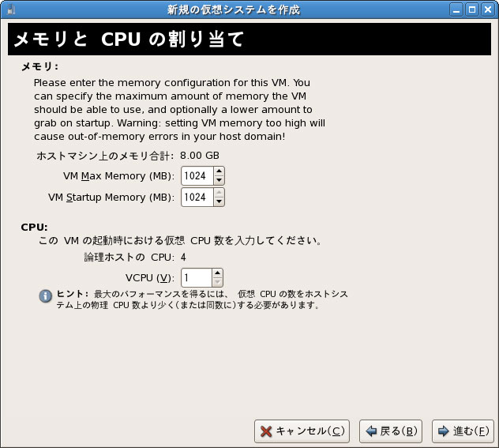Proceed with the 進む(F) button
This screenshot has height=448, width=499.
(463, 431)
